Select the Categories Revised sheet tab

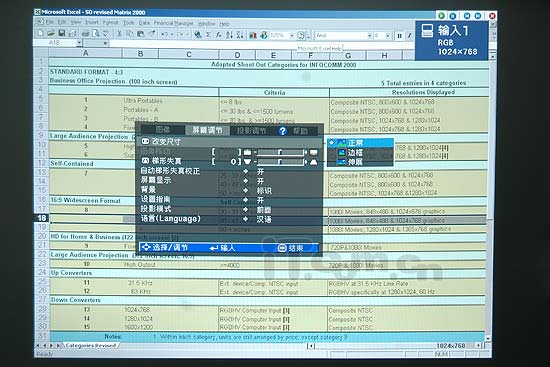coord(90,346)
